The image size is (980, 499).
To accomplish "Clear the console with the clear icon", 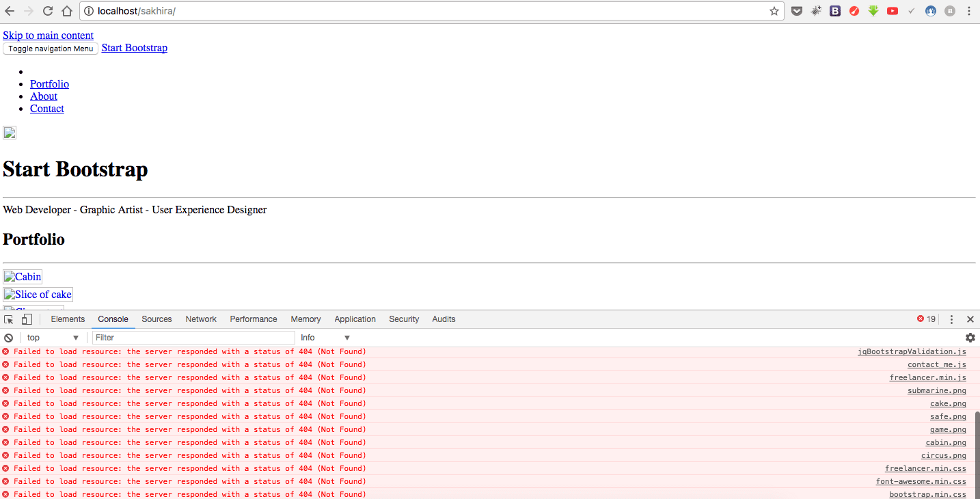I will [9, 338].
